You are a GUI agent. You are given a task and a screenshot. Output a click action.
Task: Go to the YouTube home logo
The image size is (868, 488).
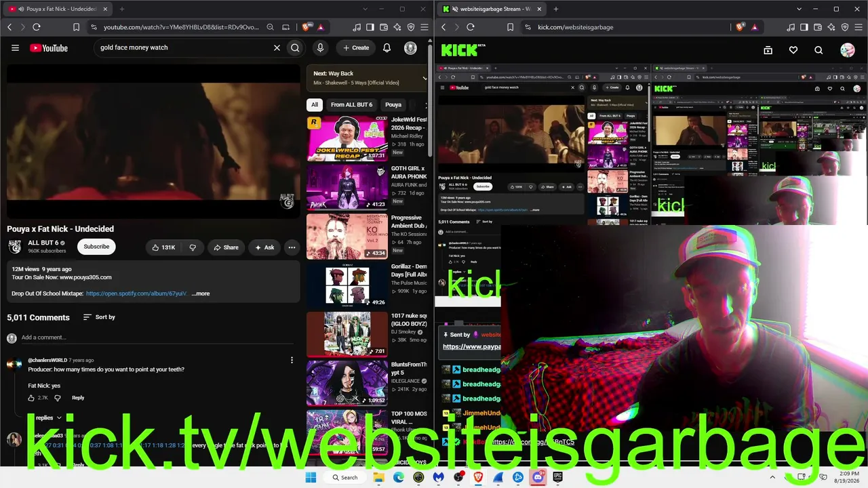pyautogui.click(x=49, y=48)
